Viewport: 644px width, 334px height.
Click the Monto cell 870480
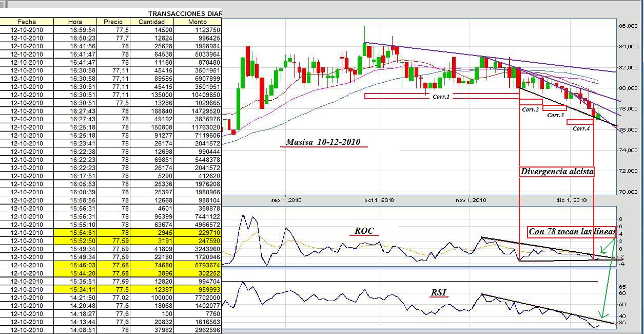coord(198,62)
